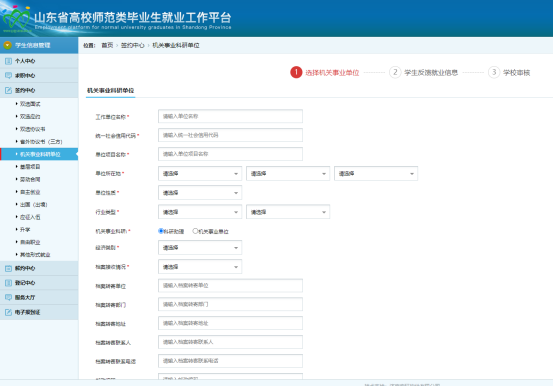This screenshot has height=387, width=554.
Task: Focus the 统一社会信用代码 input field
Action: 230,135
